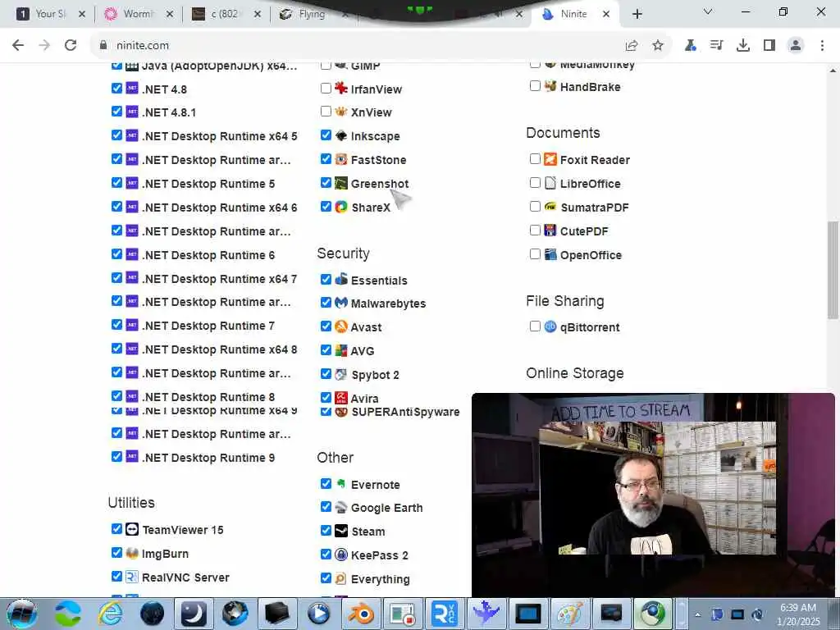Image resolution: width=840 pixels, height=630 pixels.
Task: Click the Avast app icon
Action: pos(341,326)
